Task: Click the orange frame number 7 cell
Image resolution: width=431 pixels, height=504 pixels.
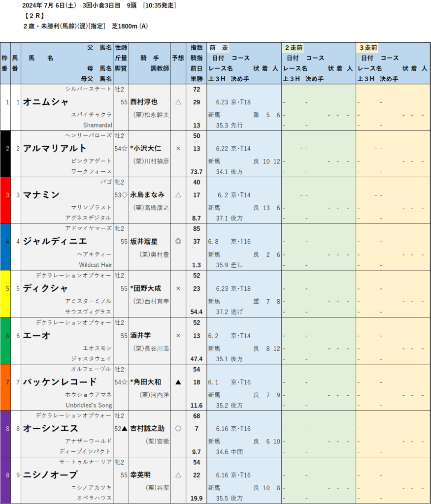Action: (5, 387)
